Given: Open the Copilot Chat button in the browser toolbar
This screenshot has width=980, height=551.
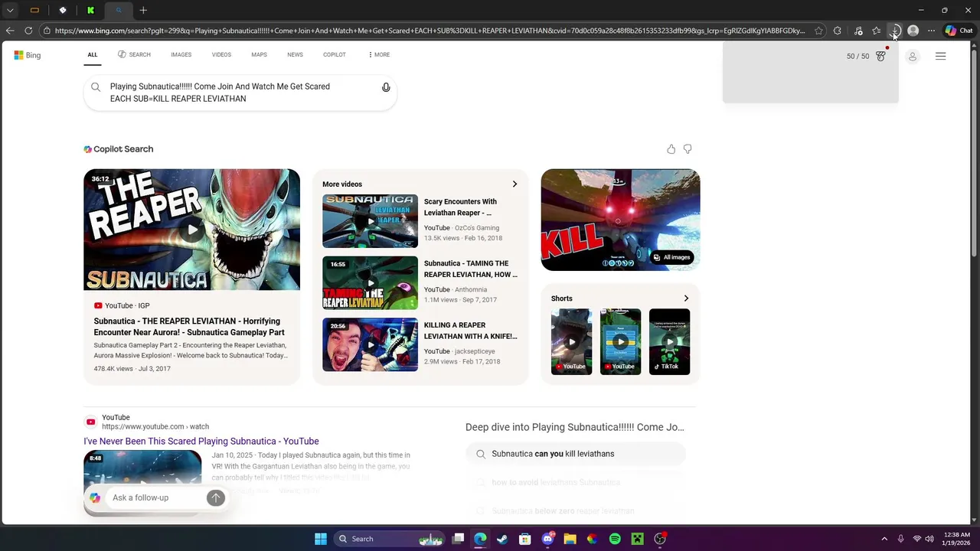Looking at the screenshot, I should tap(959, 31).
